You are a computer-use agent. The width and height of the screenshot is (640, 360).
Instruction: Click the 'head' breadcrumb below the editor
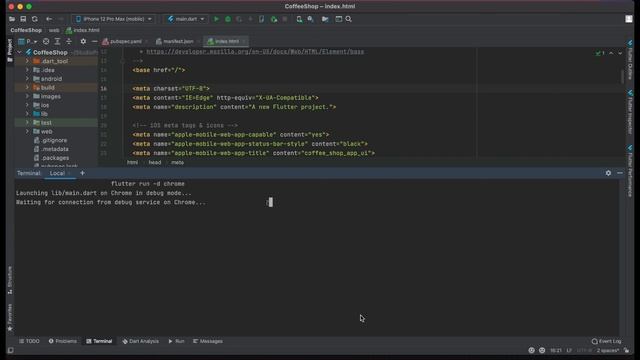pyautogui.click(x=155, y=162)
